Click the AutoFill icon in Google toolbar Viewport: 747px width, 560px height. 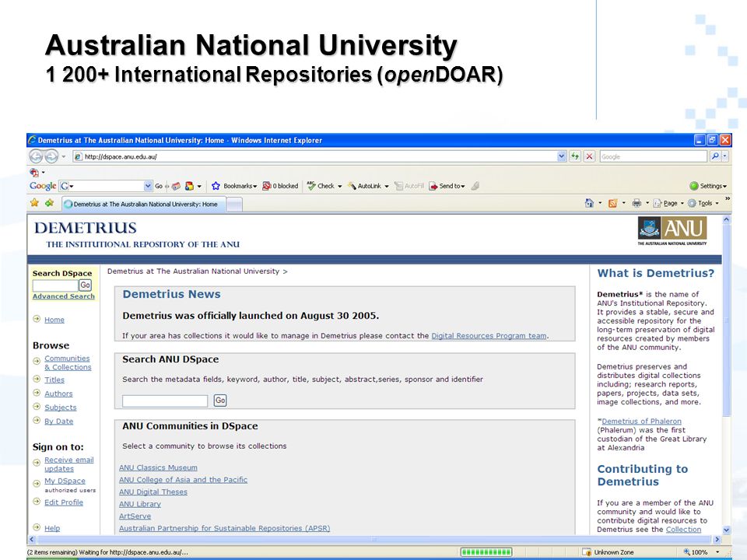coord(398,186)
